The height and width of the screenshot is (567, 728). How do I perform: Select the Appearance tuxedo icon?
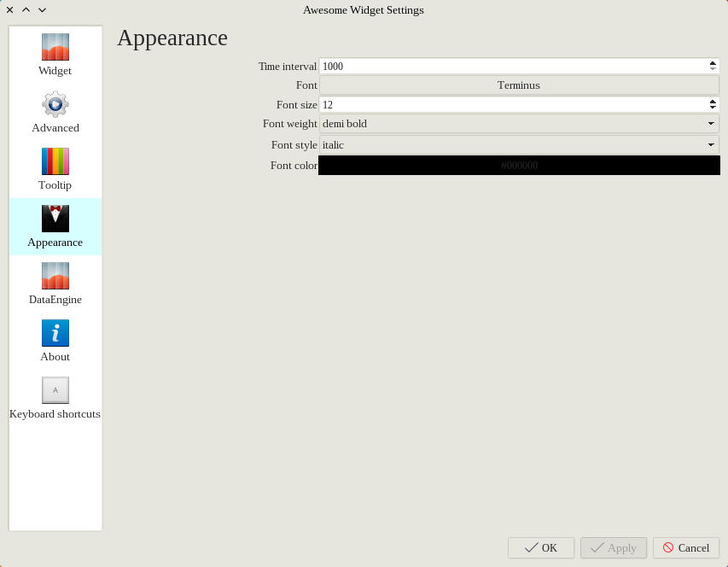[x=55, y=219]
